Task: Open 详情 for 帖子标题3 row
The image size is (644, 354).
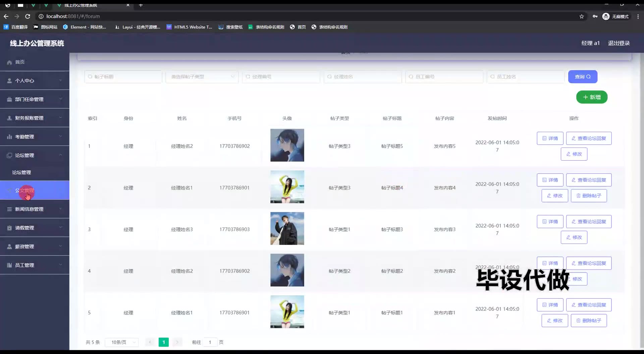Action: [x=550, y=222]
